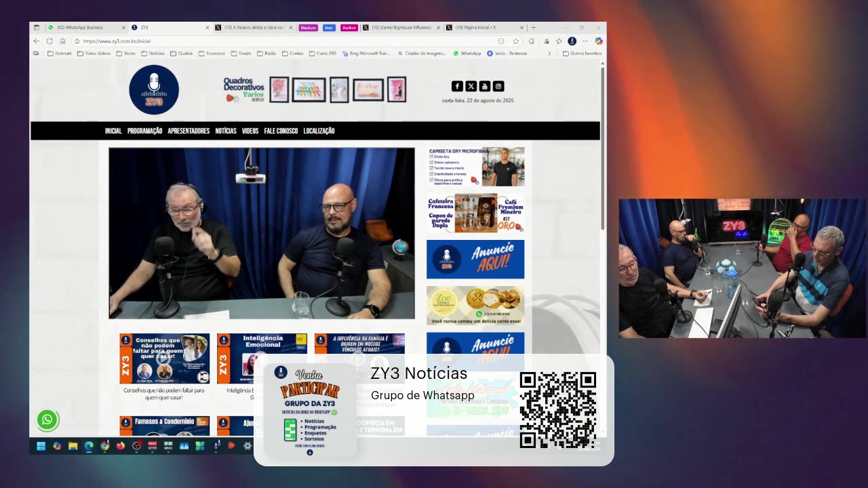Screen dimensions: 868x488
Task: Open the Copilot icon in the Edge toolbar
Action: [599, 41]
